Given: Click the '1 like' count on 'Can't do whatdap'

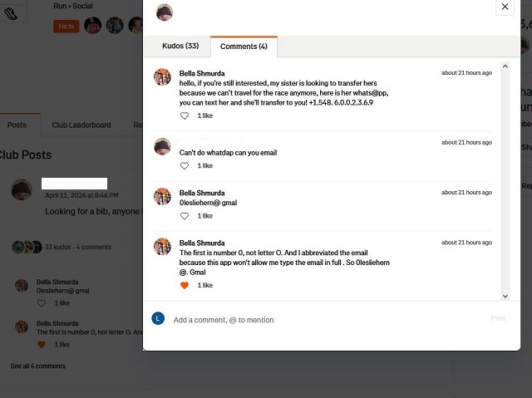Looking at the screenshot, I should pyautogui.click(x=205, y=166).
